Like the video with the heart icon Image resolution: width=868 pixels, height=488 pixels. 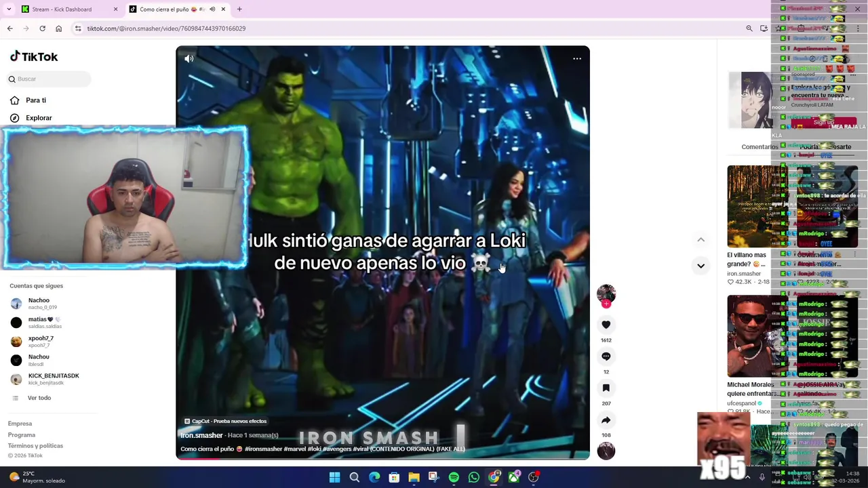coord(606,325)
